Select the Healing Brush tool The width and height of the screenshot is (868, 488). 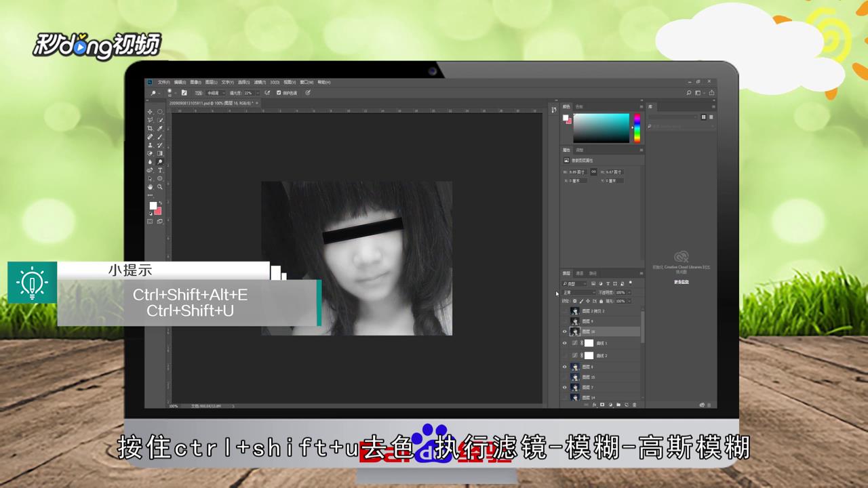[150, 137]
